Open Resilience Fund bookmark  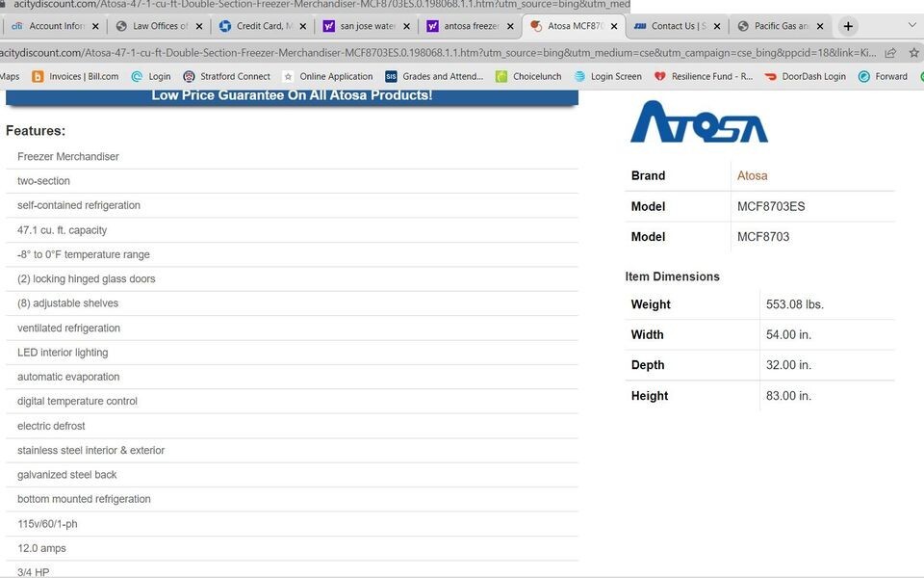tap(704, 76)
